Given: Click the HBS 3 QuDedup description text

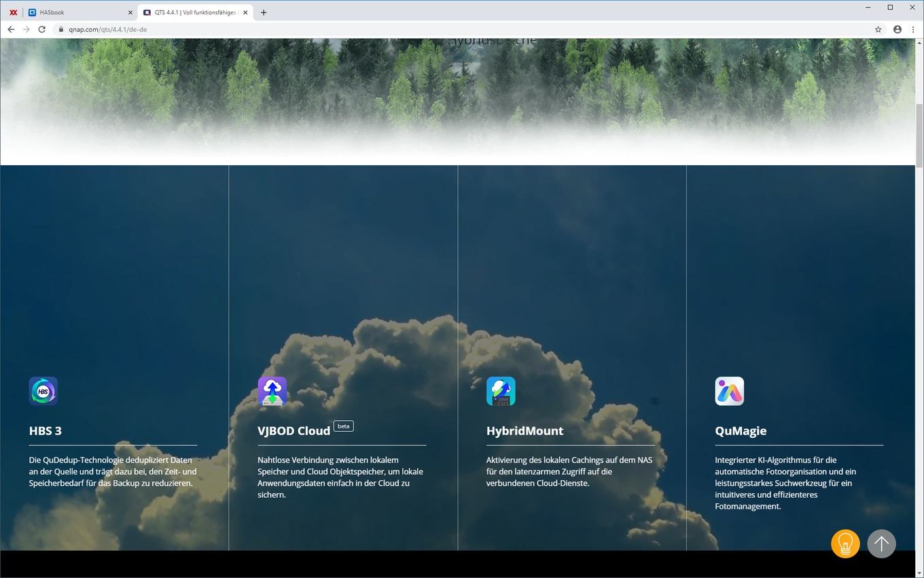Looking at the screenshot, I should pyautogui.click(x=113, y=471).
